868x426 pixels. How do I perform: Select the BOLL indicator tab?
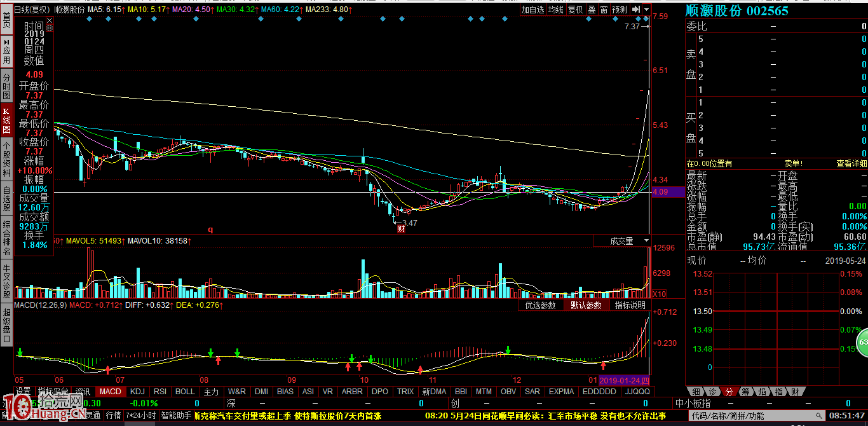[185, 391]
